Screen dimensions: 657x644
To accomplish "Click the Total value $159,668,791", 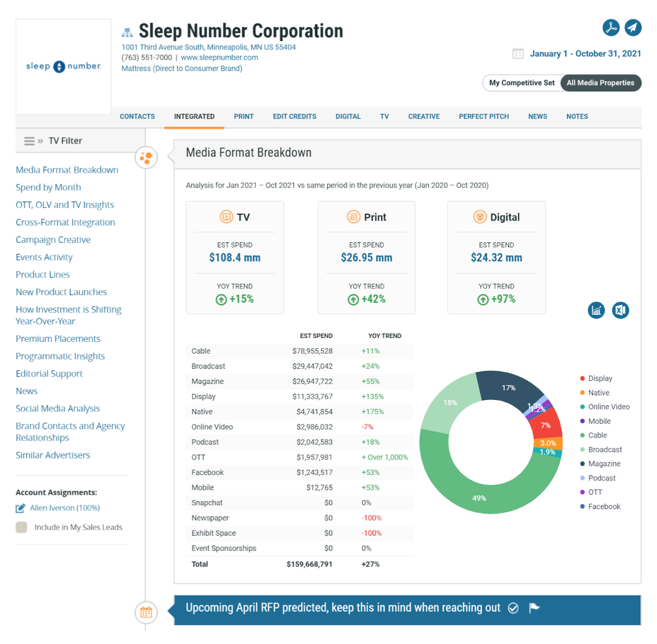I will click(309, 564).
